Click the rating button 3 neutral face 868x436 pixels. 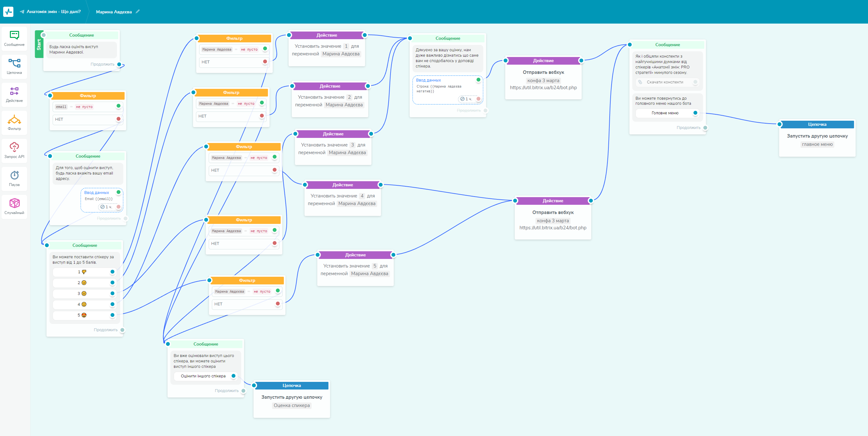[x=84, y=293]
